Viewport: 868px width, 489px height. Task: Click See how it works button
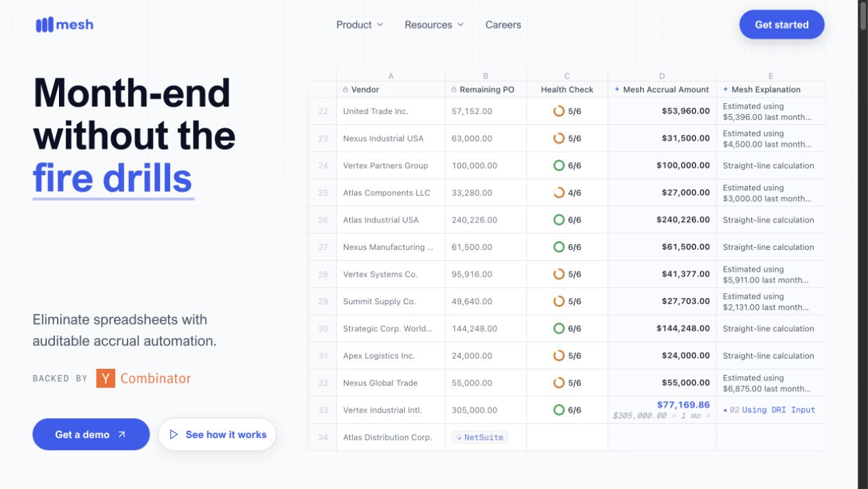pos(218,434)
